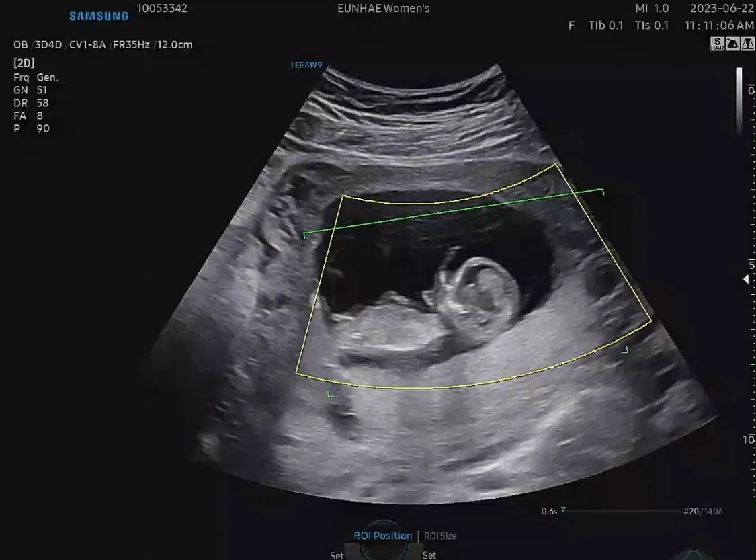This screenshot has width=756, height=560.
Task: Click the CV1-8A probe name
Action: [x=87, y=45]
